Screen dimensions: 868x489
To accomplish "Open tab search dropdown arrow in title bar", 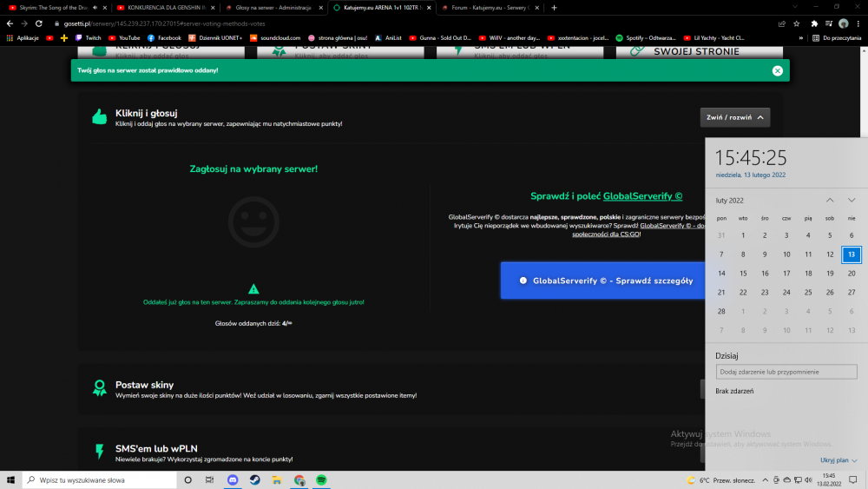I will tap(795, 7).
